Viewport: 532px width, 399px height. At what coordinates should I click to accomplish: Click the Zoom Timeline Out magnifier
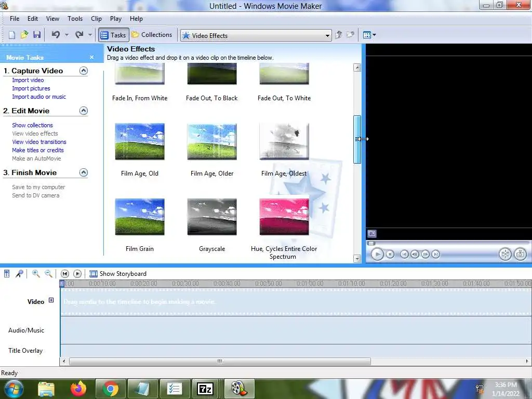click(x=48, y=273)
